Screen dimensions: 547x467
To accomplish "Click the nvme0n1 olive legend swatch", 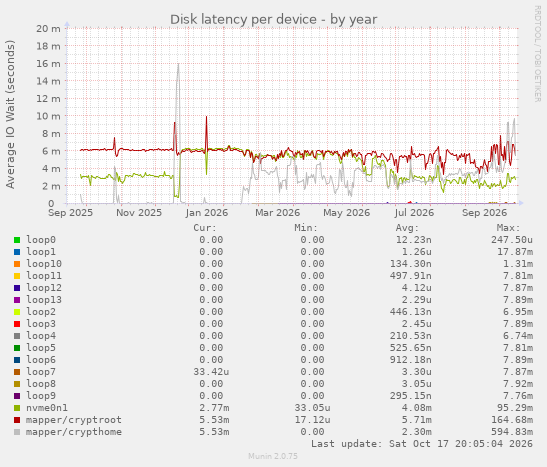I will pos(17,408).
